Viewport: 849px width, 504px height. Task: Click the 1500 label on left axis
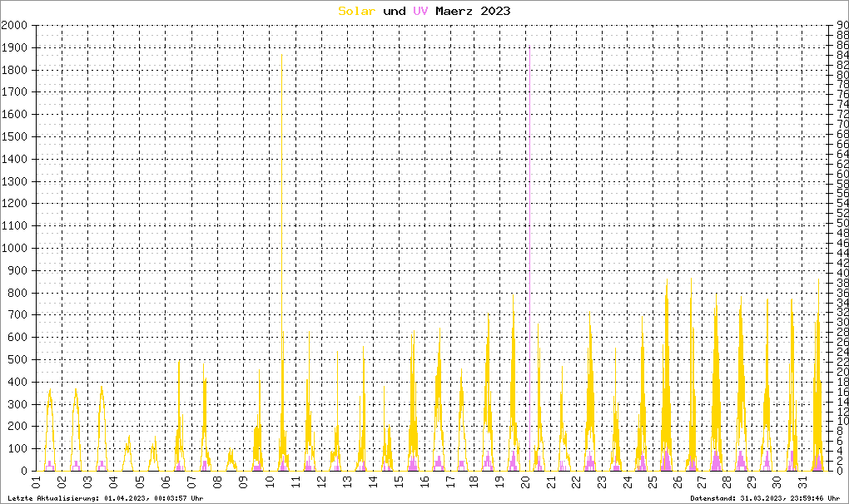(x=14, y=137)
